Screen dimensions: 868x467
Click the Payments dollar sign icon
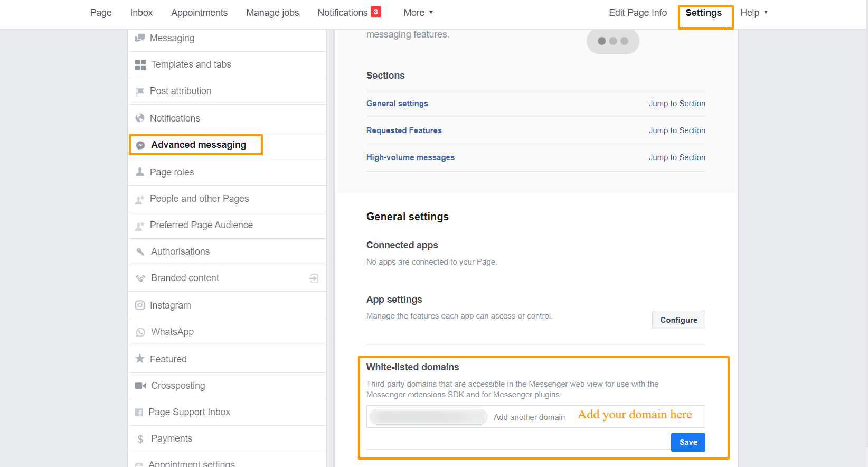pos(140,439)
